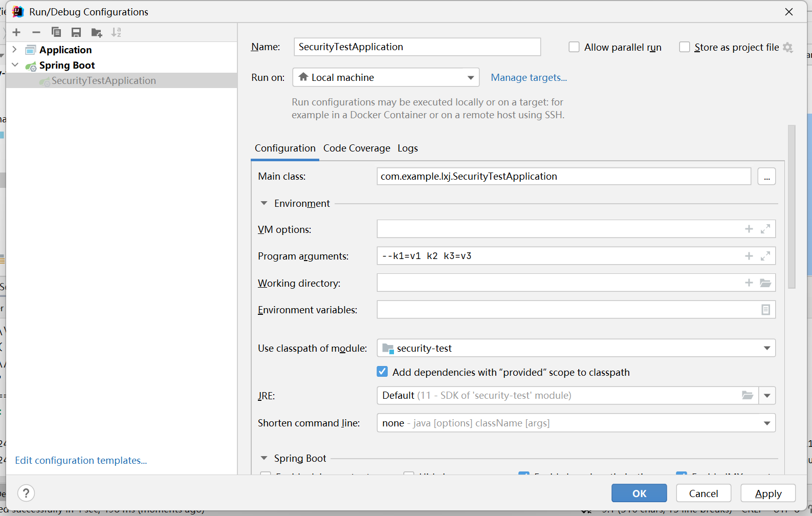Expand the Program arguments field editor
The width and height of the screenshot is (812, 516).
(x=765, y=256)
